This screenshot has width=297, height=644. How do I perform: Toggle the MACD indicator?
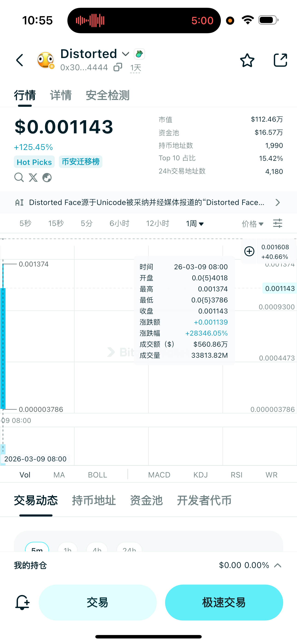pyautogui.click(x=159, y=475)
